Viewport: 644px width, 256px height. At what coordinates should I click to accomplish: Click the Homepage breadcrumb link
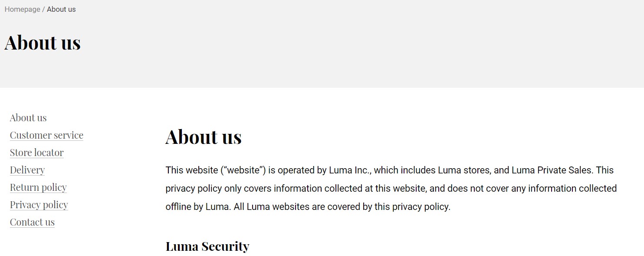(x=22, y=9)
